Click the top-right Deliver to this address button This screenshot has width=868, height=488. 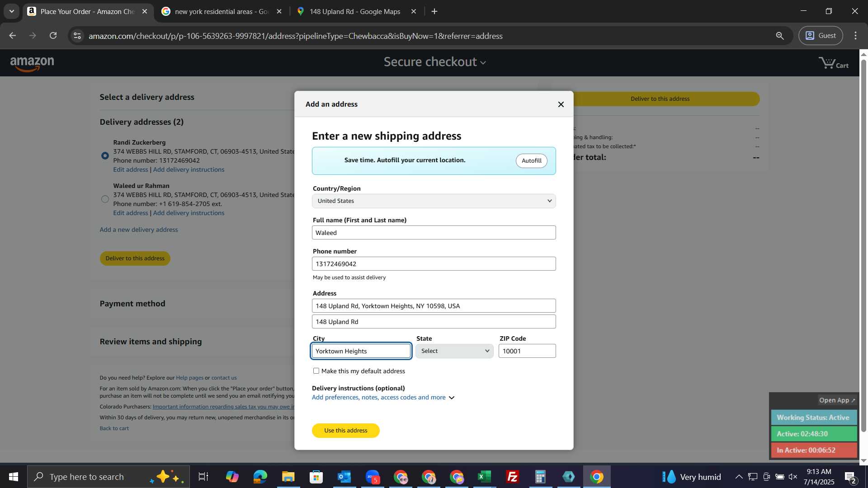(x=666, y=99)
